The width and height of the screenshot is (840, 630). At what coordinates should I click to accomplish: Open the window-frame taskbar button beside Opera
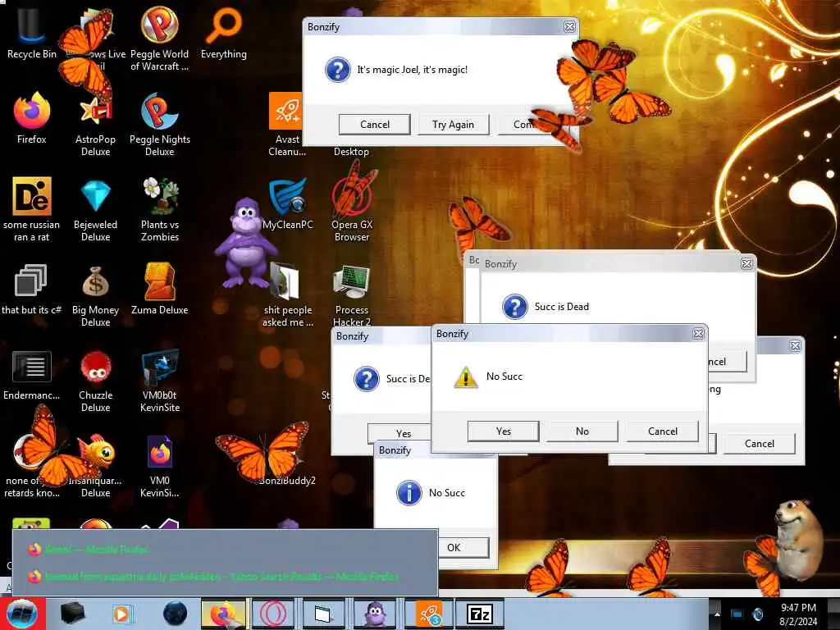coord(324,614)
